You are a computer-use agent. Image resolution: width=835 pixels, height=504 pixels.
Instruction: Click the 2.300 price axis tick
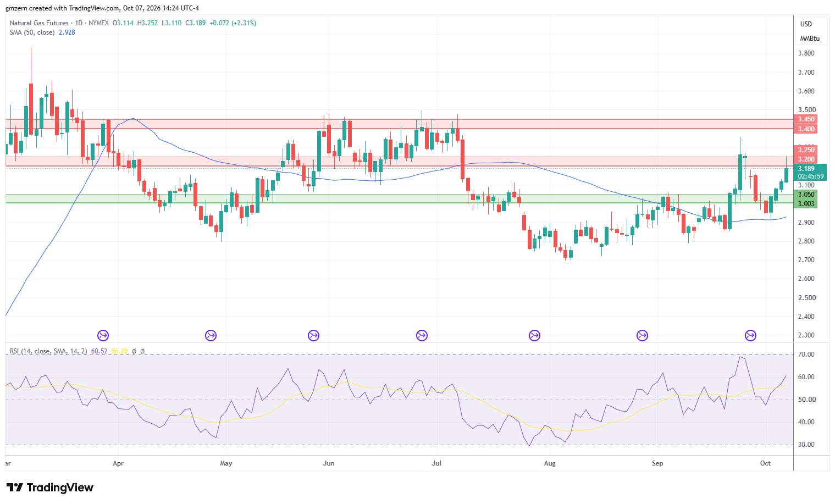pyautogui.click(x=806, y=335)
